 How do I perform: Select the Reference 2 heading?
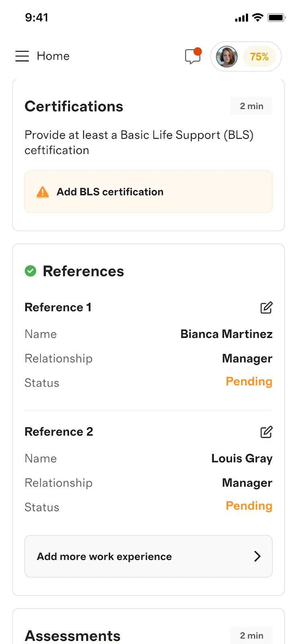59,432
